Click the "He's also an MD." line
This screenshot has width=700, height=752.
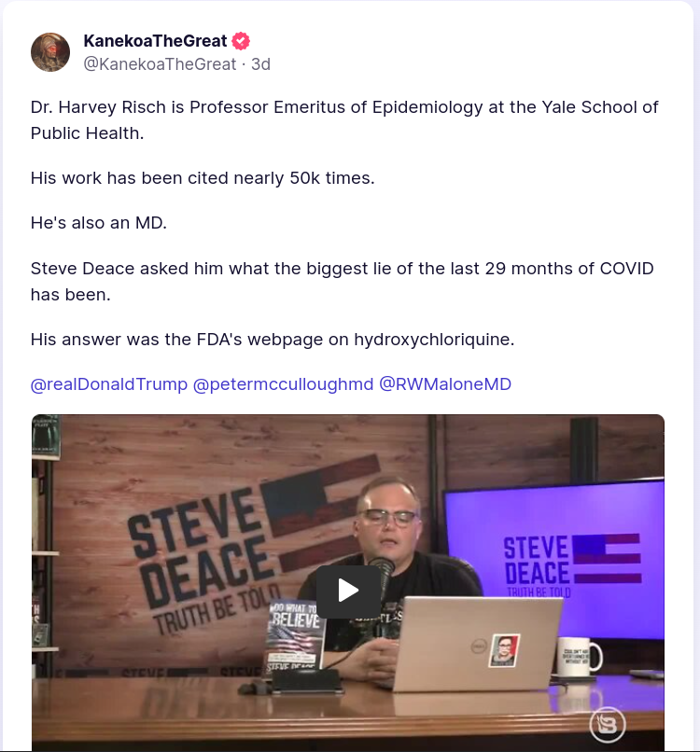(x=99, y=223)
